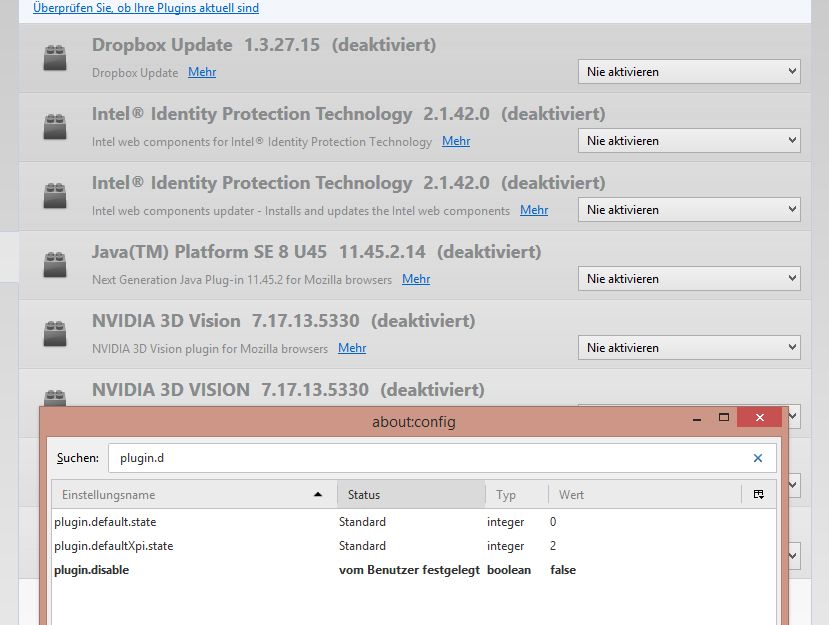The height and width of the screenshot is (625, 829).
Task: Open Mehr link for NVIDIA 3D Vision plugin
Action: pos(352,348)
